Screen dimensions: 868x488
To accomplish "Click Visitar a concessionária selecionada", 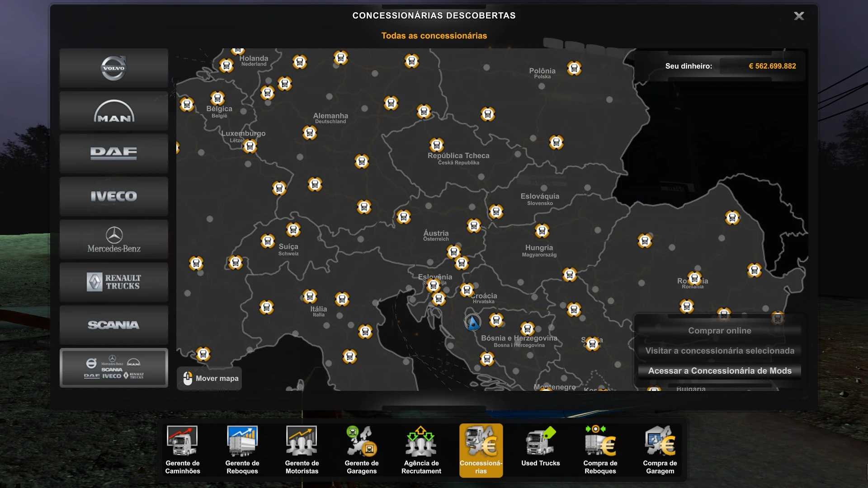I will tap(719, 351).
